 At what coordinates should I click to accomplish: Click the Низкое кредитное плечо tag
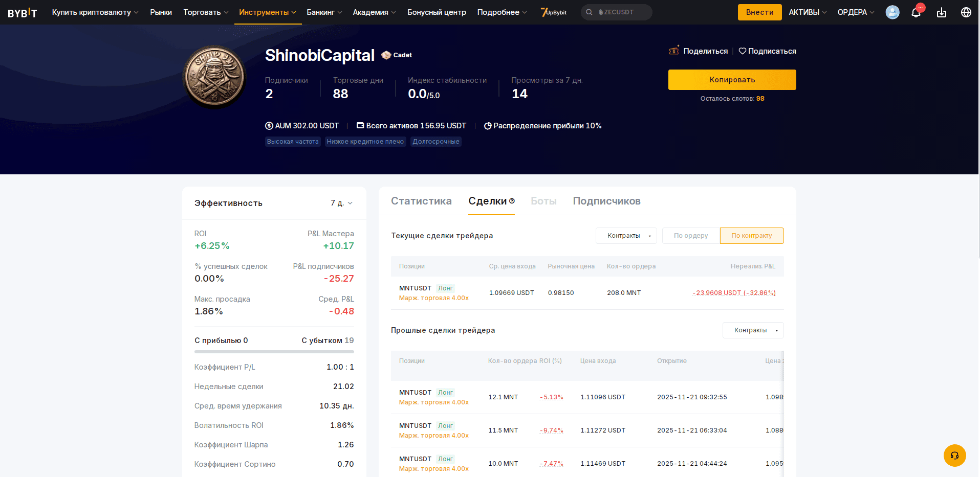point(365,142)
